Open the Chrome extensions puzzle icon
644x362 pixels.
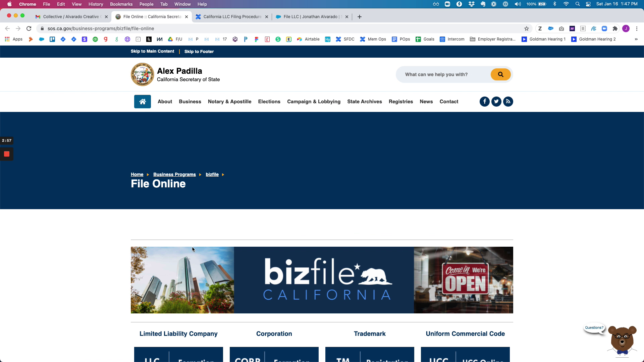point(615,28)
